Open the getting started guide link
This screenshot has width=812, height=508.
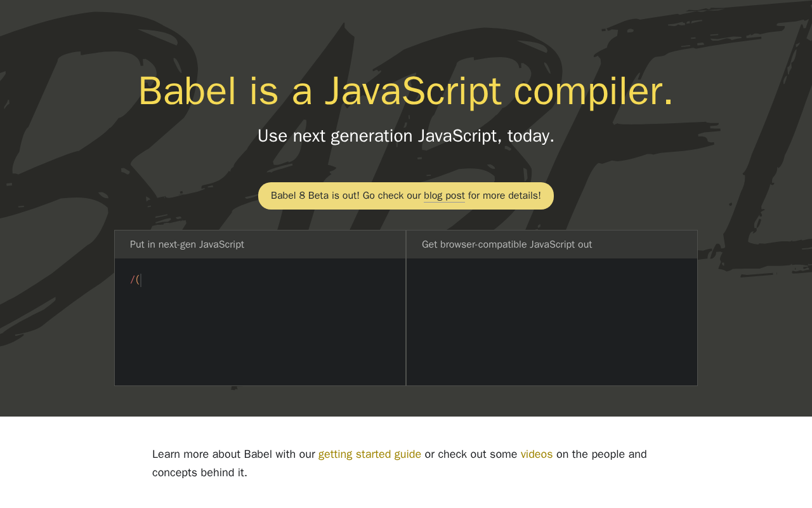pyautogui.click(x=369, y=454)
